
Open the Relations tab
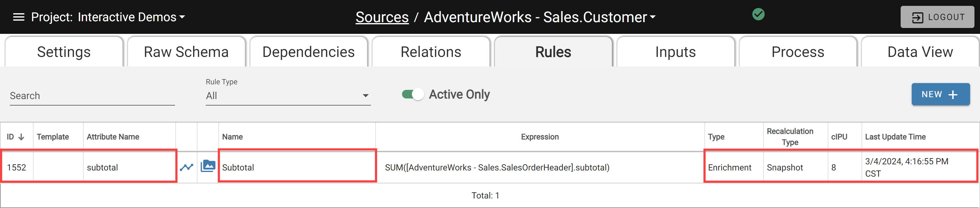[x=431, y=52]
